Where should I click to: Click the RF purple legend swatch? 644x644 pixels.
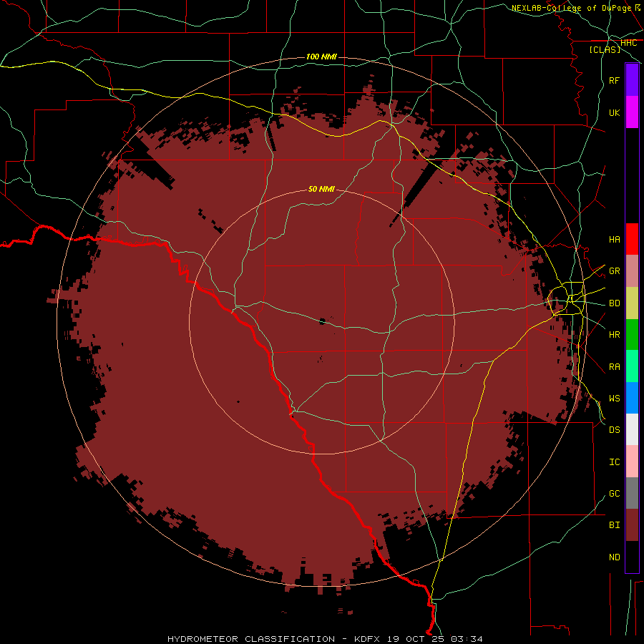(x=632, y=80)
